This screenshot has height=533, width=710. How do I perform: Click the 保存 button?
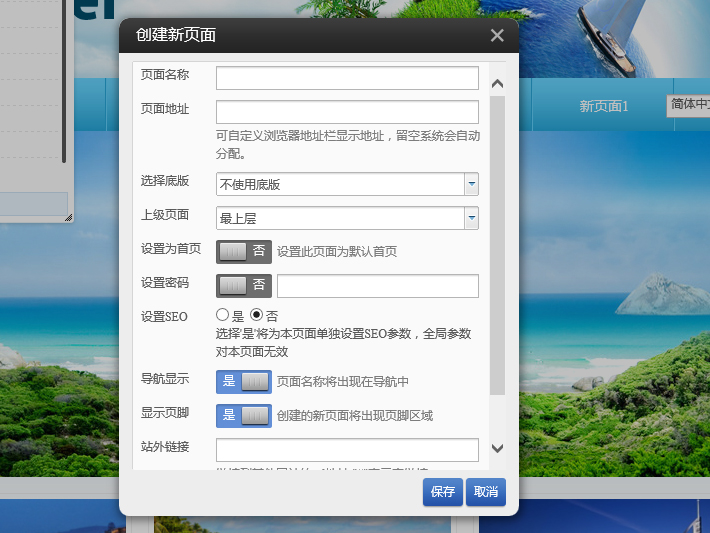pyautogui.click(x=442, y=492)
